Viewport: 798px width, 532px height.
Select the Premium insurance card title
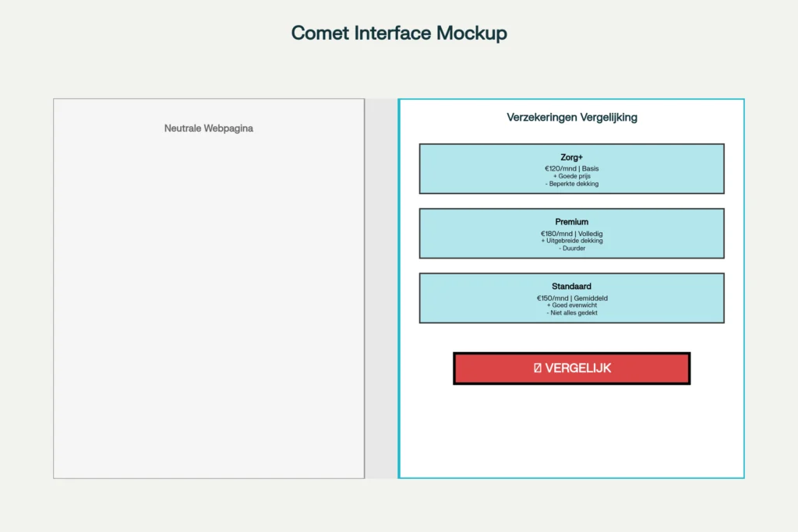coord(571,222)
